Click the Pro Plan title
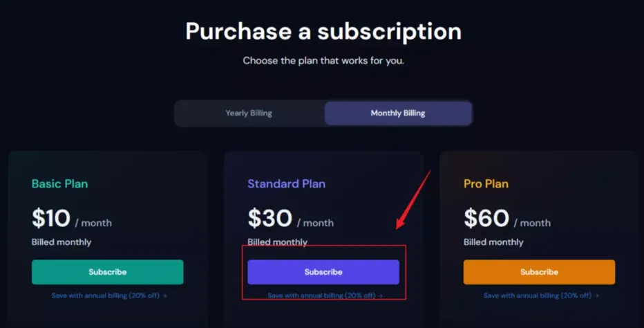Screen dimensions: 644x328 pos(486,184)
